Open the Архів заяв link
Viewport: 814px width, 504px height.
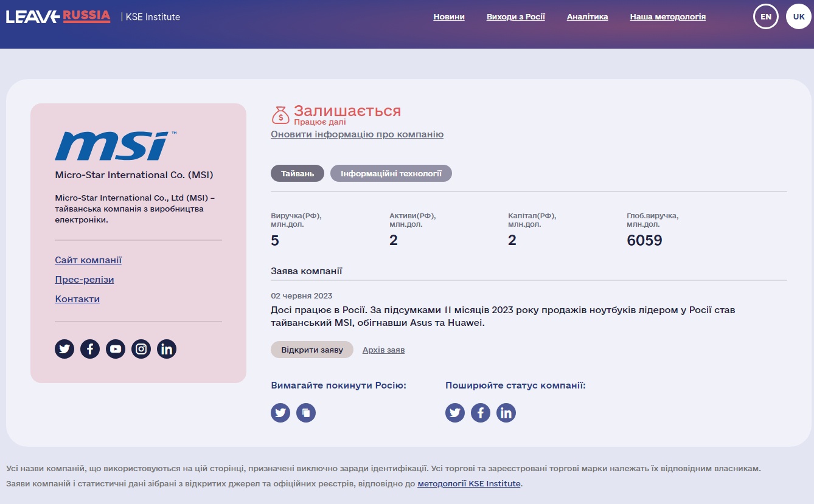pos(384,350)
